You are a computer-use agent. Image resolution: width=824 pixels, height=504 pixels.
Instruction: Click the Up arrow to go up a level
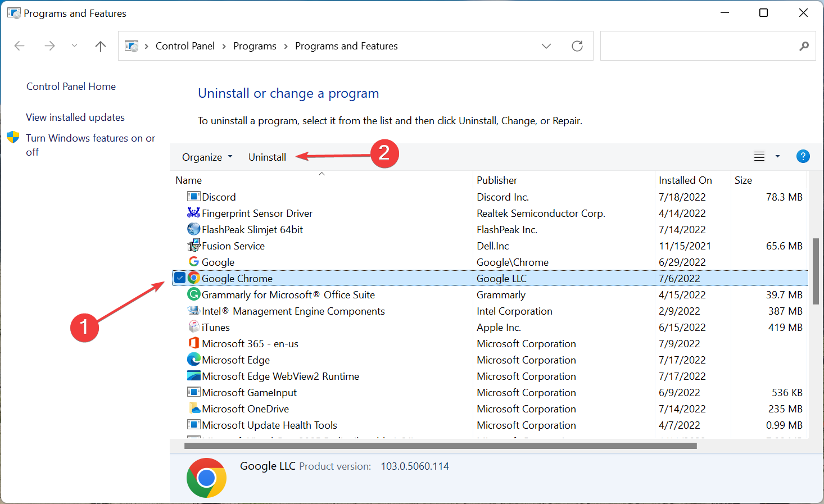pyautogui.click(x=100, y=46)
